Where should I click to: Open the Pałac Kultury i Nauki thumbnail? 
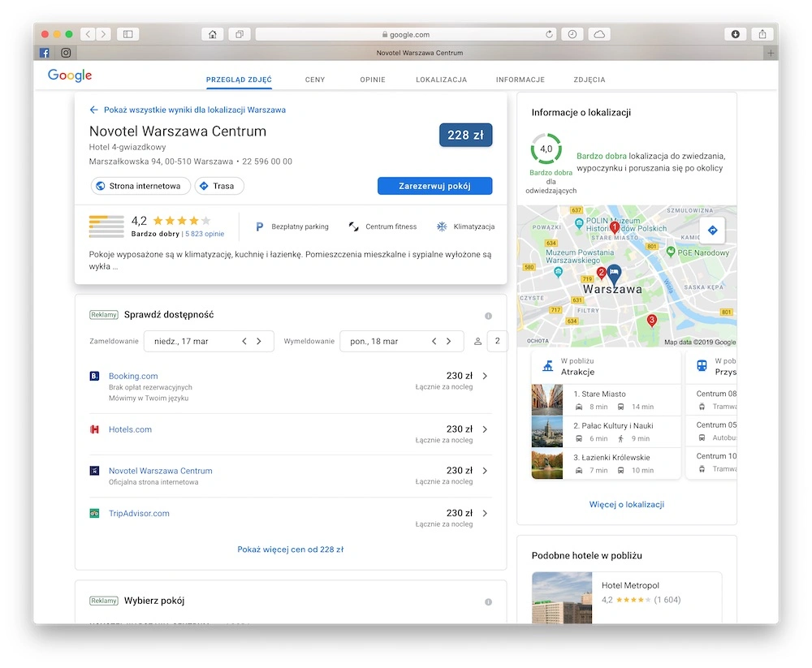click(x=546, y=432)
